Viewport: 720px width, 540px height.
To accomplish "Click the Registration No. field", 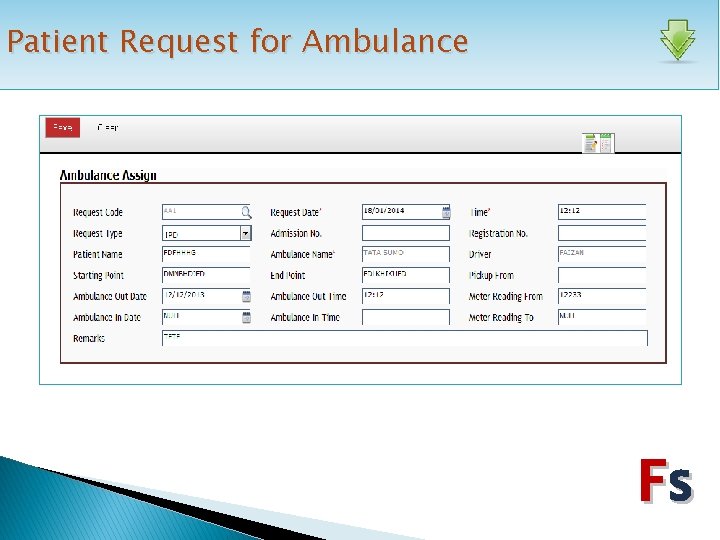I will [x=602, y=233].
